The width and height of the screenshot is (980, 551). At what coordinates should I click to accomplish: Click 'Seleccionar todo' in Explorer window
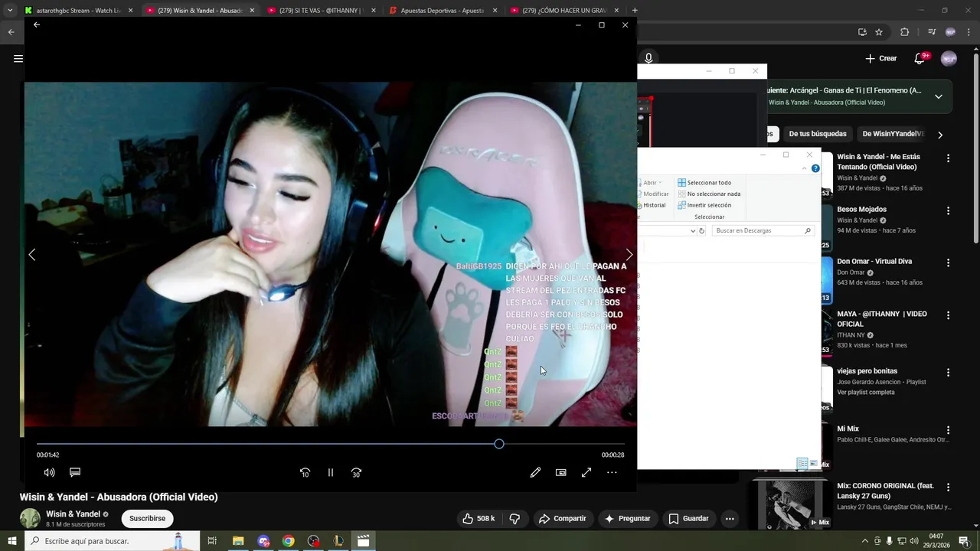point(704,183)
